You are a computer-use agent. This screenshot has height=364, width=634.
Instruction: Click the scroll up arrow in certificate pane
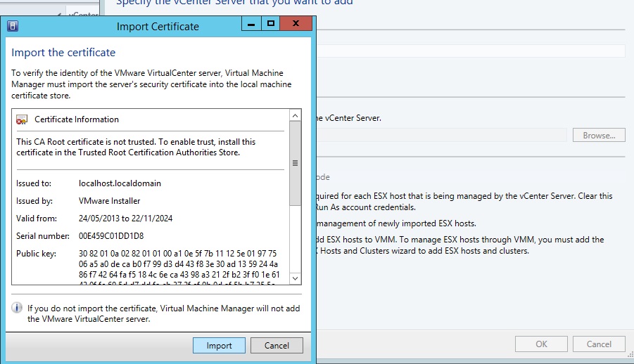click(296, 115)
